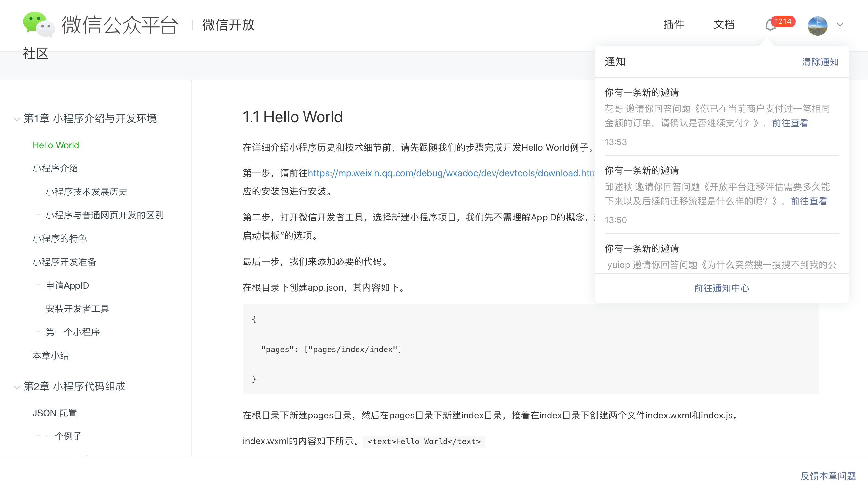Image resolution: width=868 pixels, height=489 pixels.
Task: Select JSON 配置 in the sidebar
Action: coord(55,413)
